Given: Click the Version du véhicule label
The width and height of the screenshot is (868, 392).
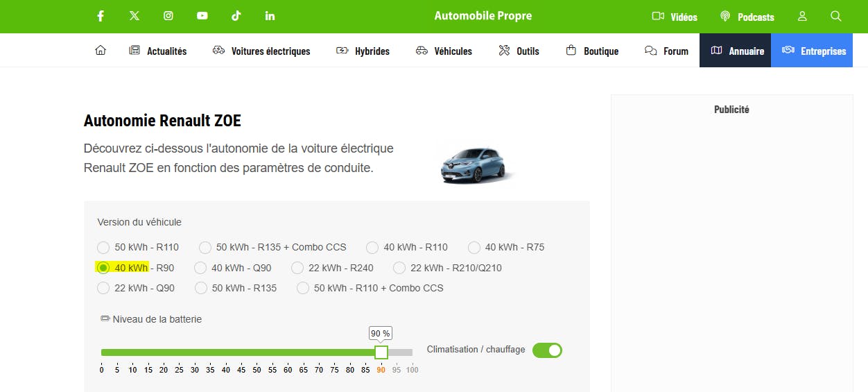Looking at the screenshot, I should (x=139, y=222).
